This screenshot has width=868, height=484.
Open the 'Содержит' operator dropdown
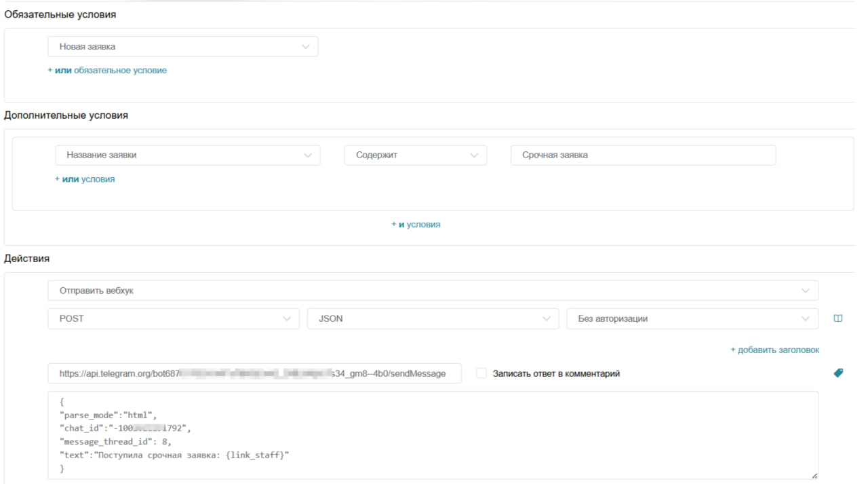tap(415, 155)
